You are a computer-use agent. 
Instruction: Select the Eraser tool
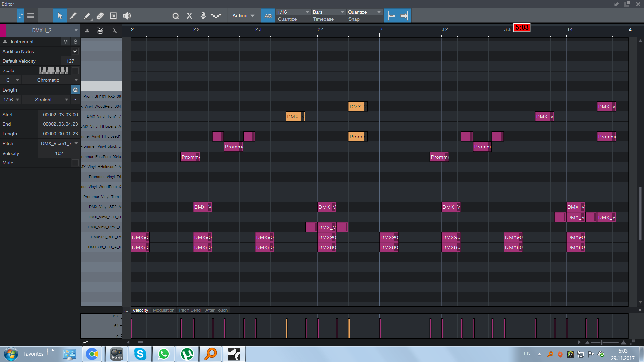[100, 16]
